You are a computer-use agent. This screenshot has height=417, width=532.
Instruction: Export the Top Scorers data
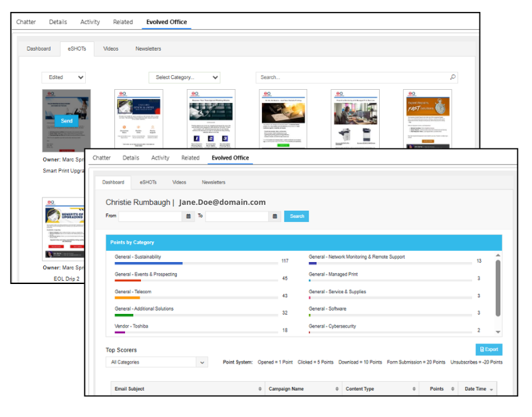click(x=489, y=349)
